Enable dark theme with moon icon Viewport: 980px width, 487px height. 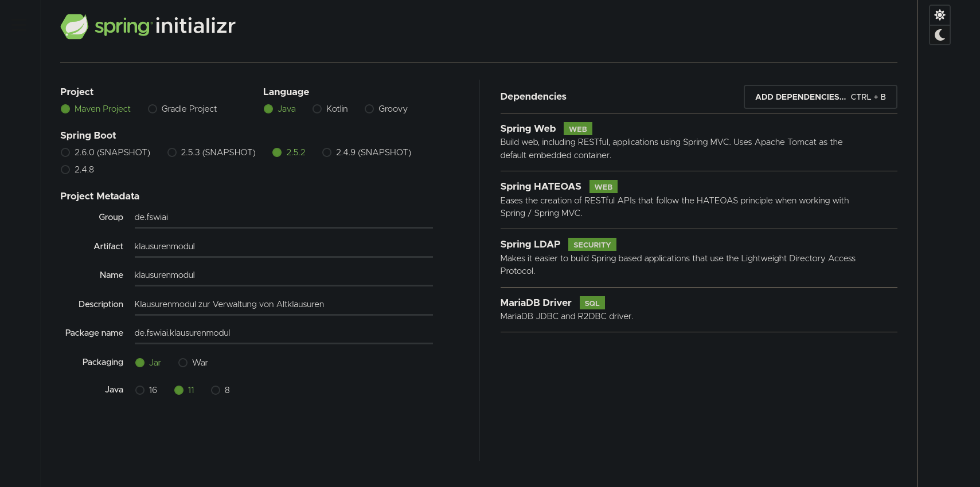click(939, 36)
